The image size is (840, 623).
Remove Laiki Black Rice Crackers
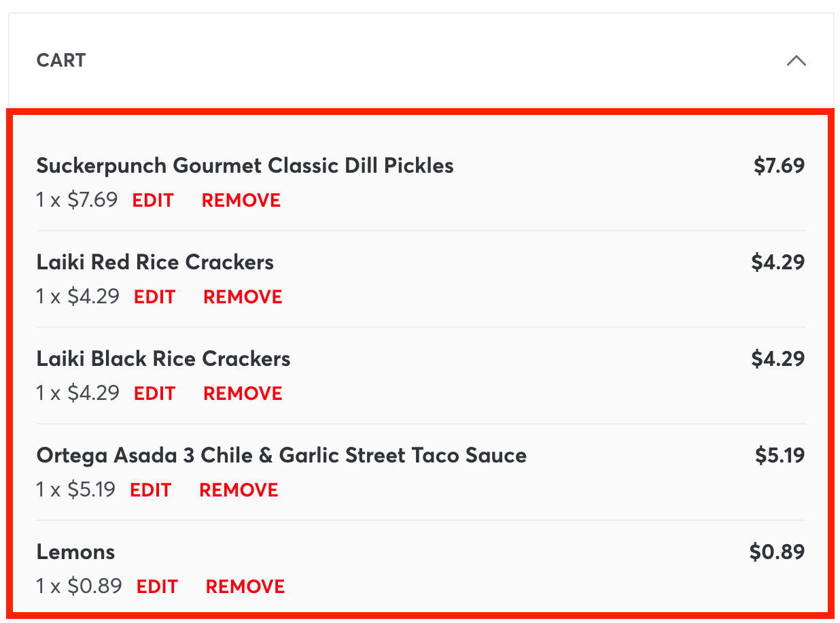(x=243, y=394)
